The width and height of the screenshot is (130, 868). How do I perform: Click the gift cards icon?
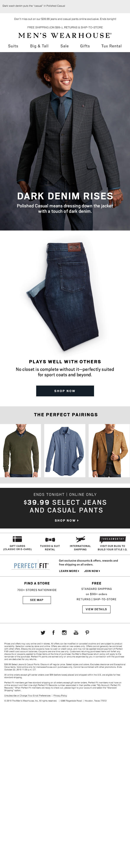tap(17, 539)
